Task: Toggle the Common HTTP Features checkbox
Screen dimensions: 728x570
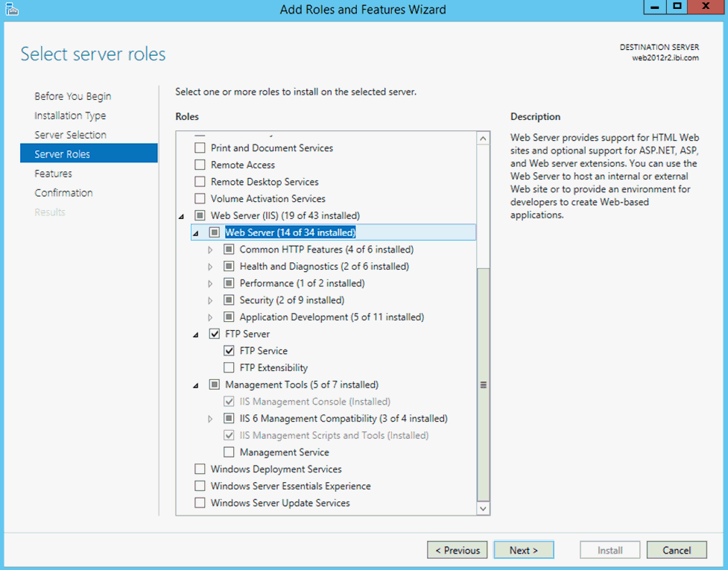Action: click(x=229, y=250)
